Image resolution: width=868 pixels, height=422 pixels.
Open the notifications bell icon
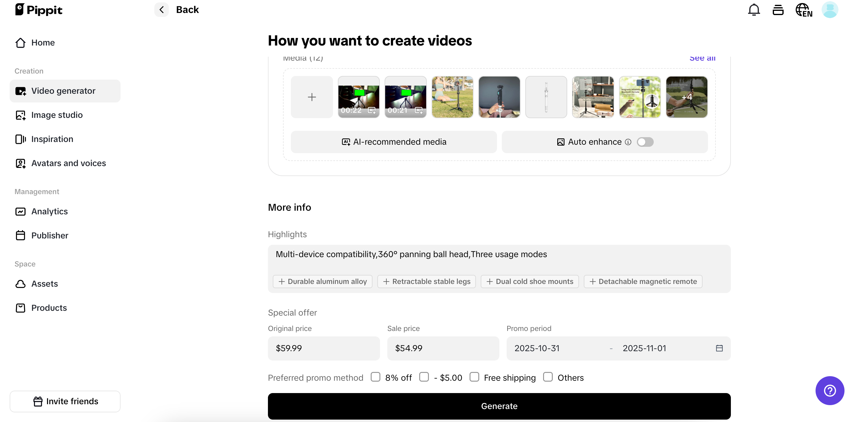pos(753,9)
